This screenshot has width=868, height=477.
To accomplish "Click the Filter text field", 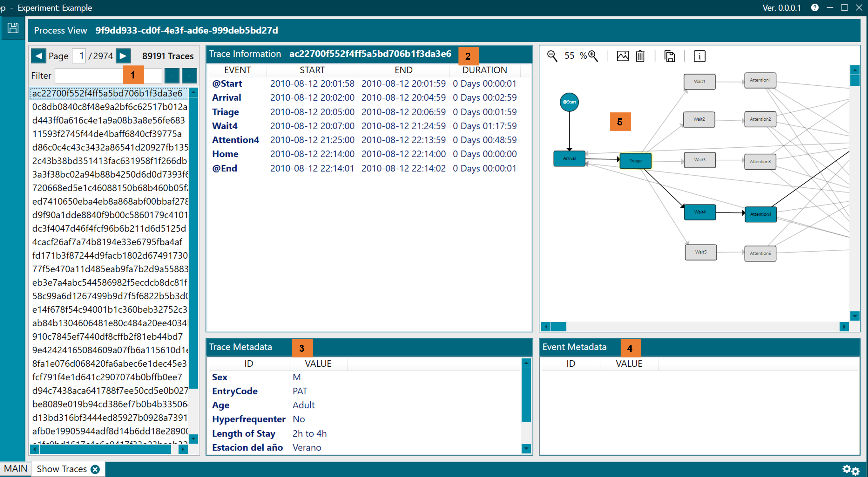I will tap(108, 76).
